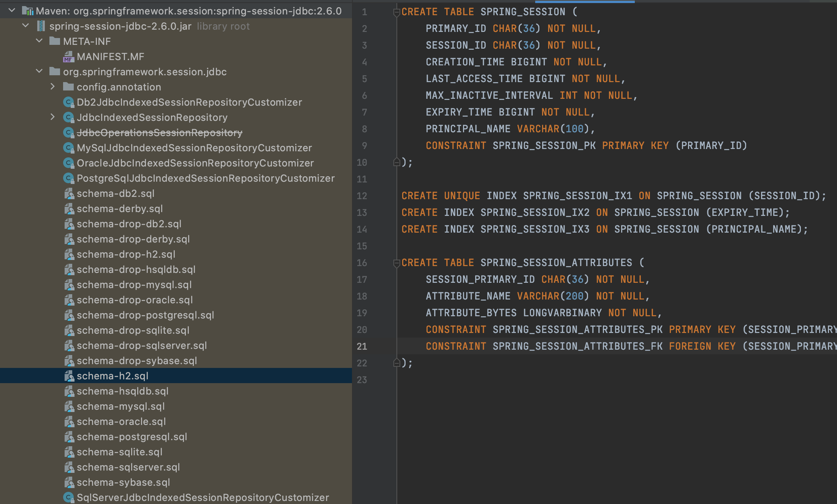Viewport: 837px width, 504px height.
Task: Click the fold end marker on line 10
Action: click(x=396, y=163)
